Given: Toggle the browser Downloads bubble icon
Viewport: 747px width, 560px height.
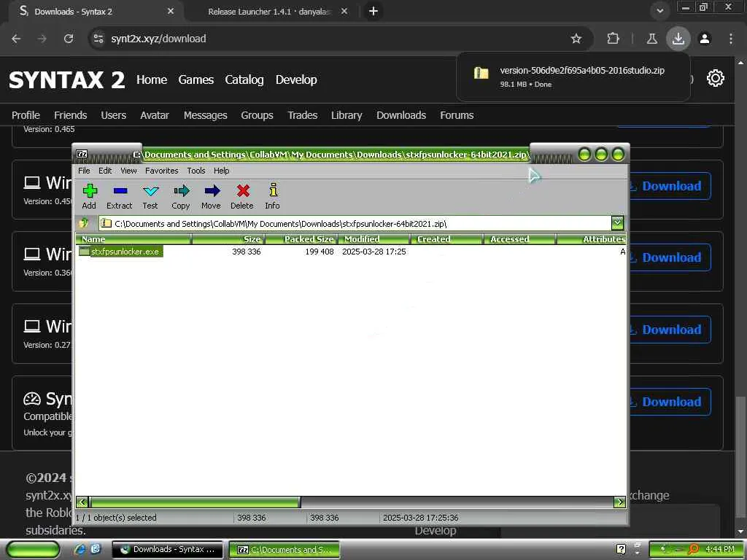Looking at the screenshot, I should pos(678,39).
